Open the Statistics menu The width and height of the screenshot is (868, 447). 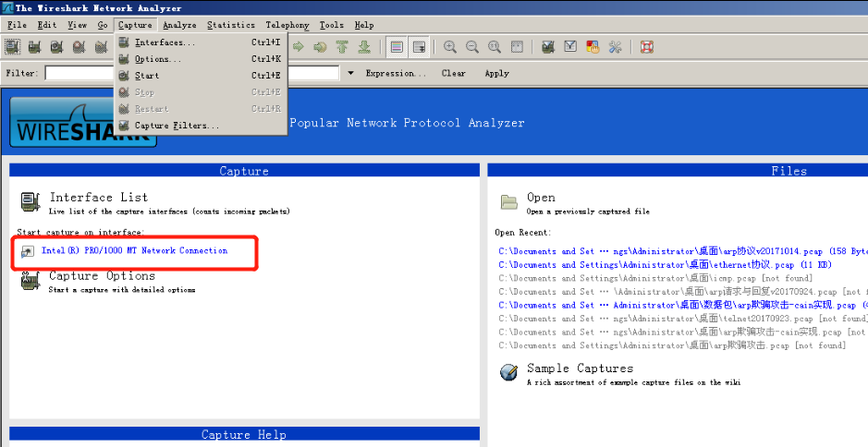coord(231,25)
